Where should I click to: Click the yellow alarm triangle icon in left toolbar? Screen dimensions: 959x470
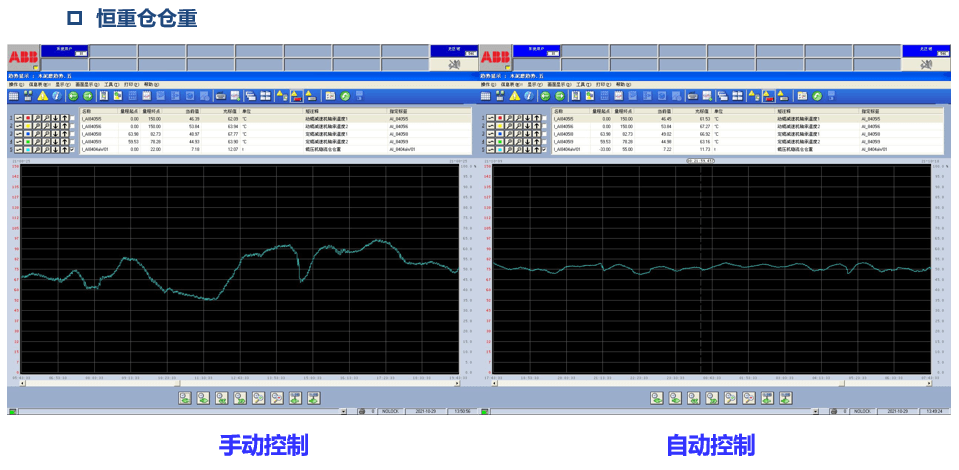coord(43,96)
